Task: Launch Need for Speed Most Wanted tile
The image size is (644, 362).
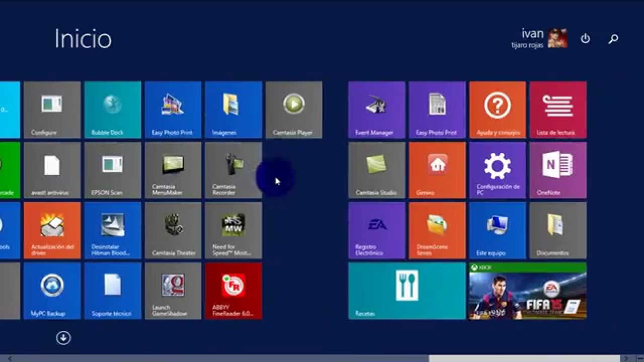Action: (233, 230)
